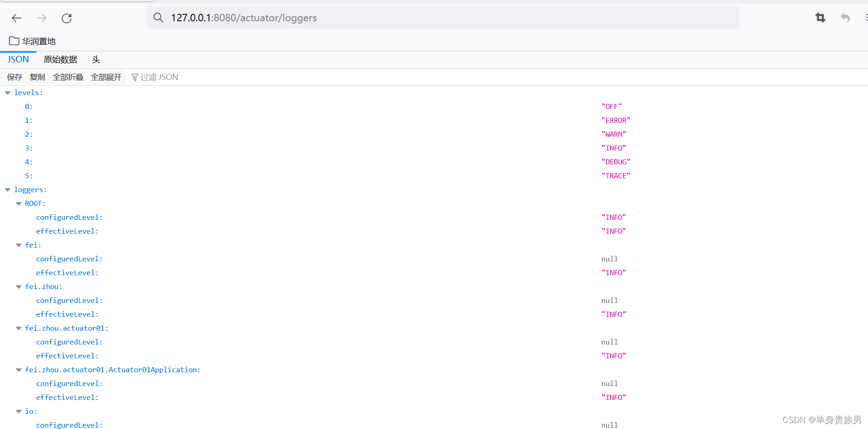The height and width of the screenshot is (429, 868).
Task: Select the "ERROR" level value
Action: (616, 121)
